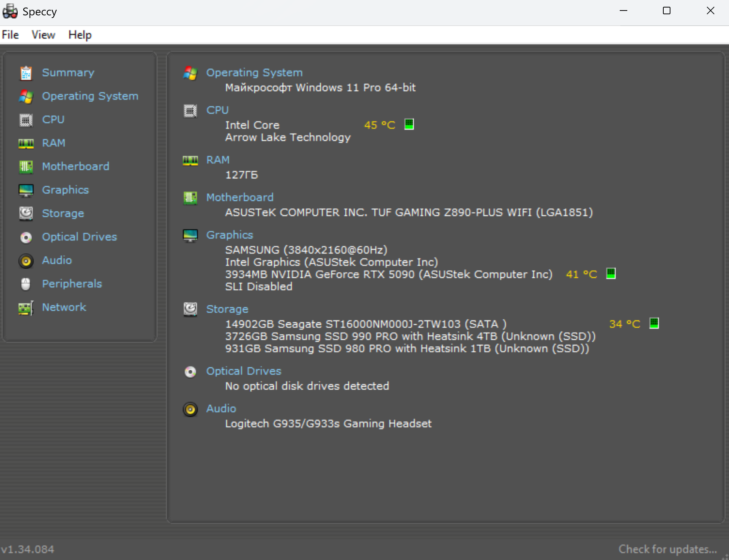This screenshot has height=560, width=729.
Task: Click the RAM stick icon in main panel
Action: click(x=190, y=160)
